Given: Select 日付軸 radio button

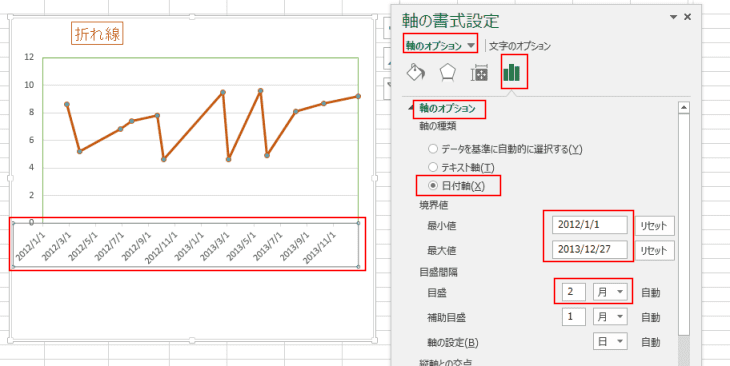Looking at the screenshot, I should (433, 186).
